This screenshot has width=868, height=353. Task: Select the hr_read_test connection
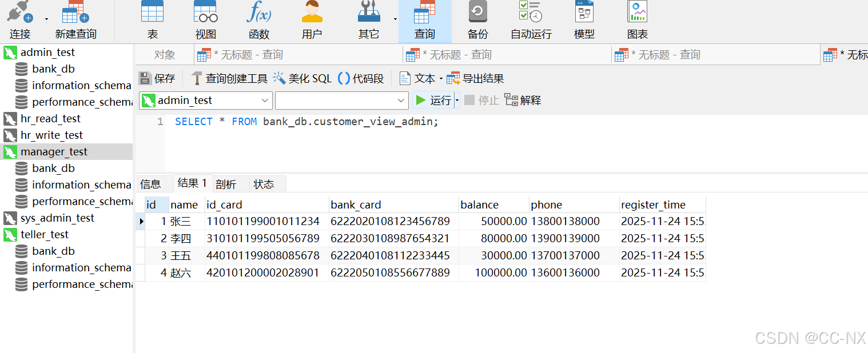(50, 118)
